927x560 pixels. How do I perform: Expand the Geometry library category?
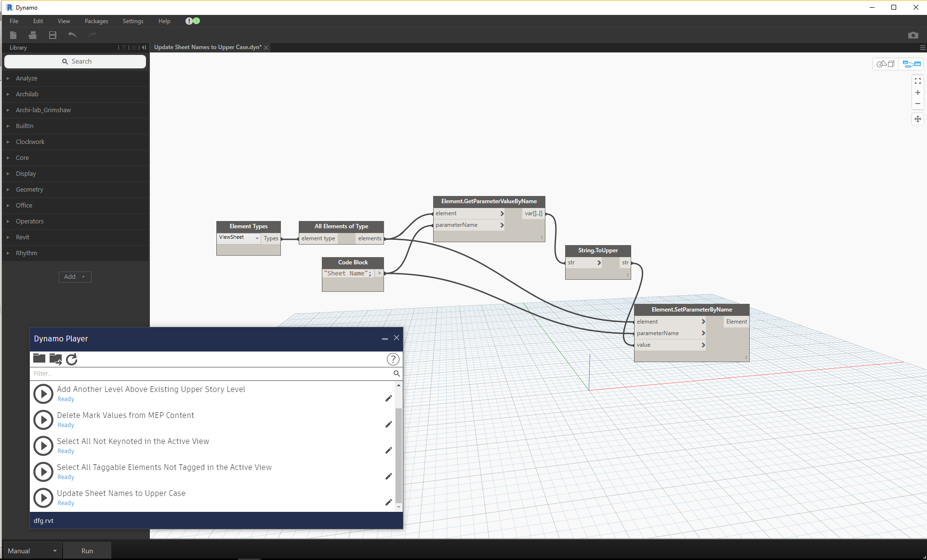75,190
